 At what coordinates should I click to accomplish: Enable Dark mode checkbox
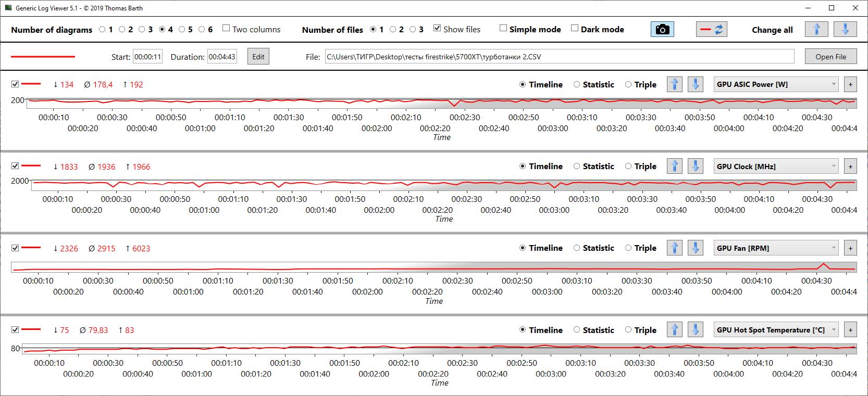(574, 29)
